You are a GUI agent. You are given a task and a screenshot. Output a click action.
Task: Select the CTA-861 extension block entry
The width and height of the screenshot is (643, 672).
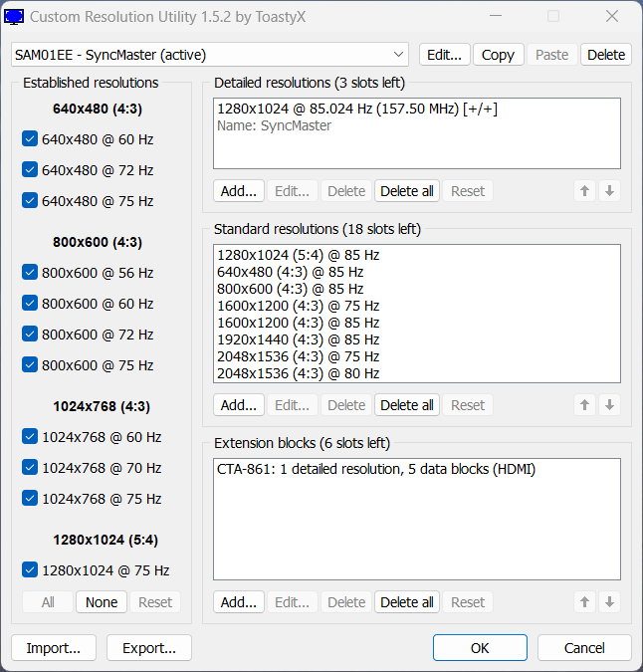pyautogui.click(x=376, y=469)
